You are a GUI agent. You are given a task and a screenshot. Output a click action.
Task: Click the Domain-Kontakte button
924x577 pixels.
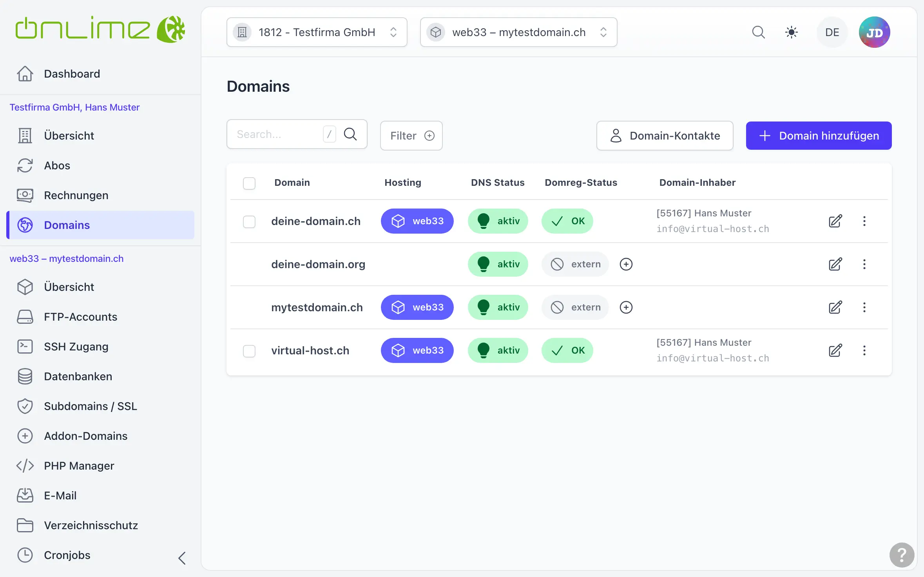[665, 136]
